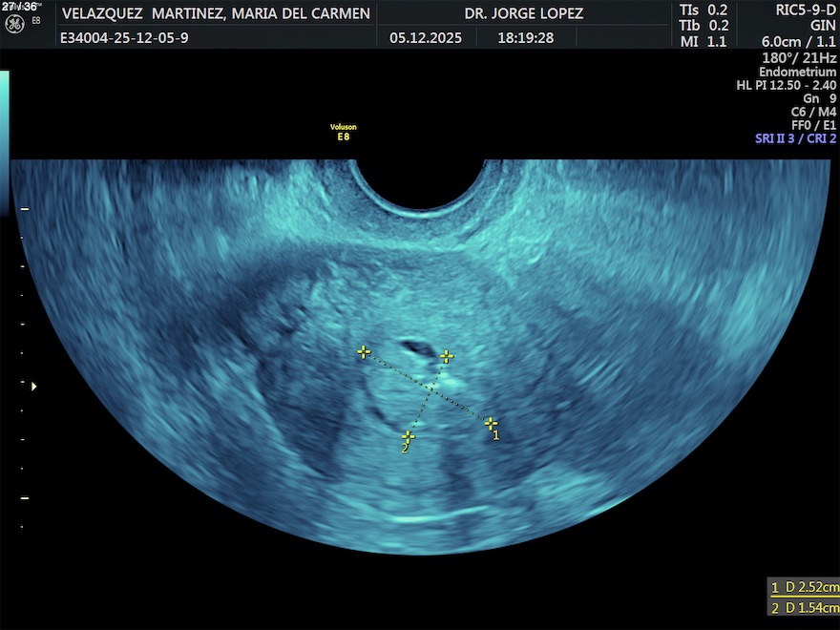Select the lower caliper labeled 2

point(409,436)
